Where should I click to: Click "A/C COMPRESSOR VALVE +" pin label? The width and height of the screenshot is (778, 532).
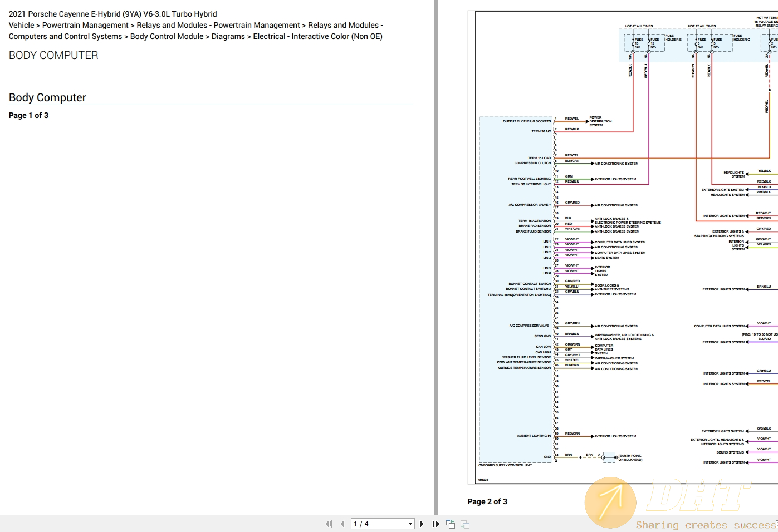coord(530,205)
